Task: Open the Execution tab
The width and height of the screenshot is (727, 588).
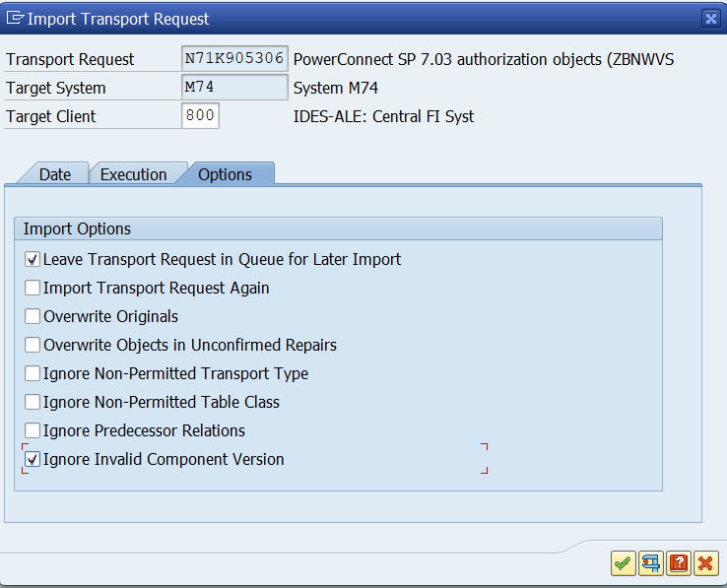Action: pyautogui.click(x=133, y=174)
